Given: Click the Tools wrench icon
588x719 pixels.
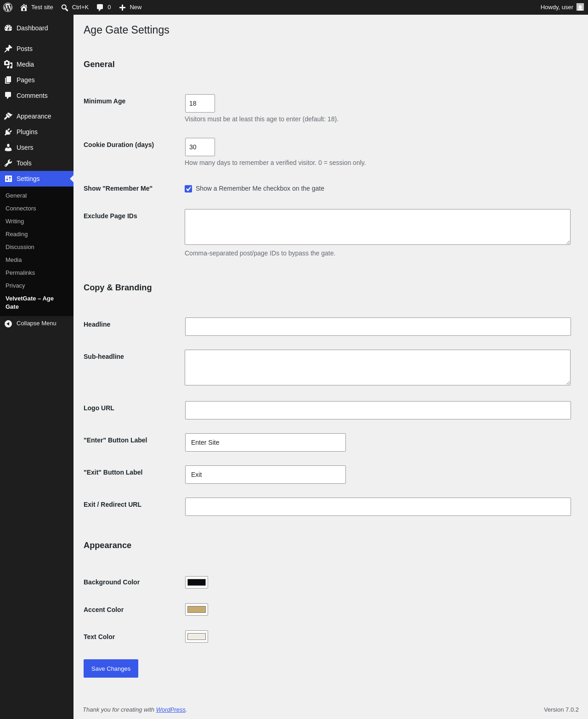Looking at the screenshot, I should (8, 163).
